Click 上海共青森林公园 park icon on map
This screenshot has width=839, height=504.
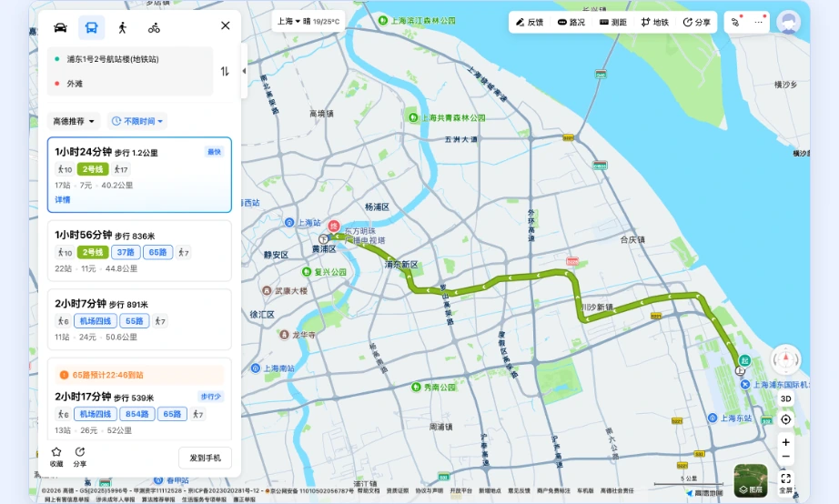point(413,117)
